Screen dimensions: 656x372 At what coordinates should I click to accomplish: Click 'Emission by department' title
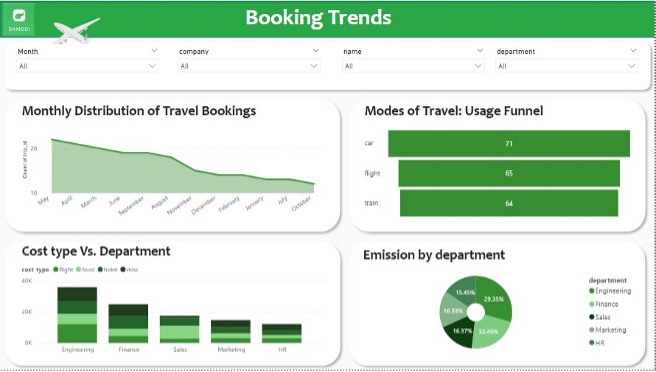(x=434, y=255)
